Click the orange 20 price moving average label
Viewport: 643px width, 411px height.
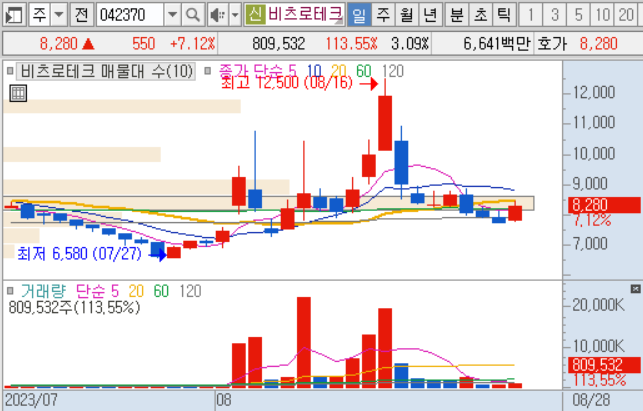pos(339,71)
